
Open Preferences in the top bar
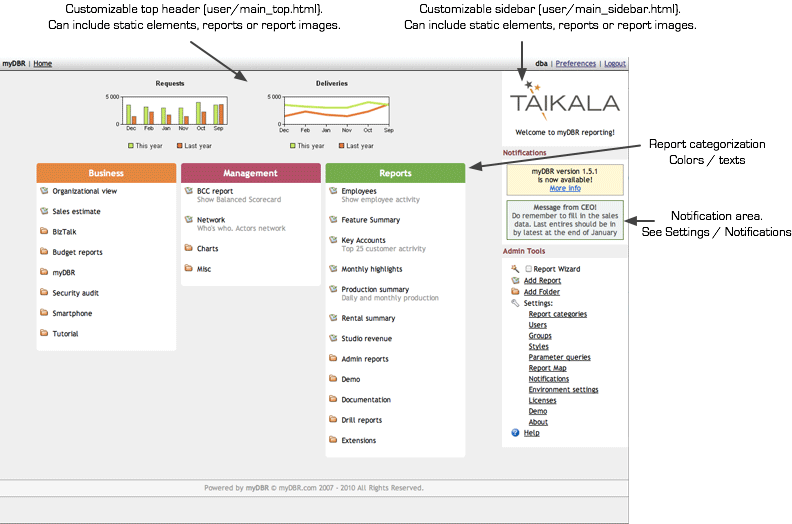coord(575,63)
